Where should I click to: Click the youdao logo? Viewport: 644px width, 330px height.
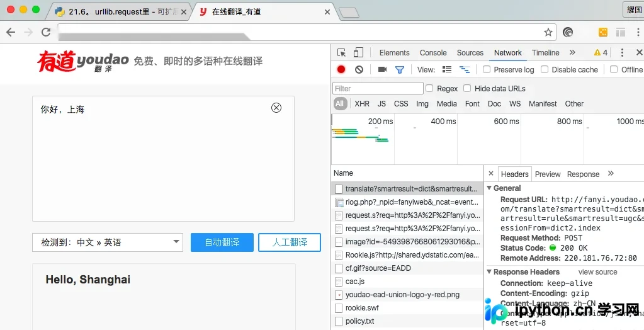[x=83, y=61]
